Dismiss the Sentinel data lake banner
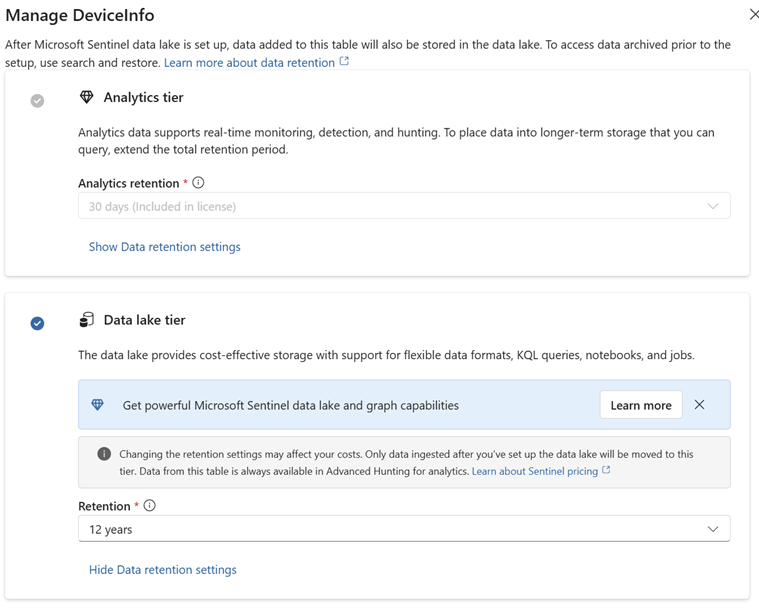 pyautogui.click(x=699, y=405)
